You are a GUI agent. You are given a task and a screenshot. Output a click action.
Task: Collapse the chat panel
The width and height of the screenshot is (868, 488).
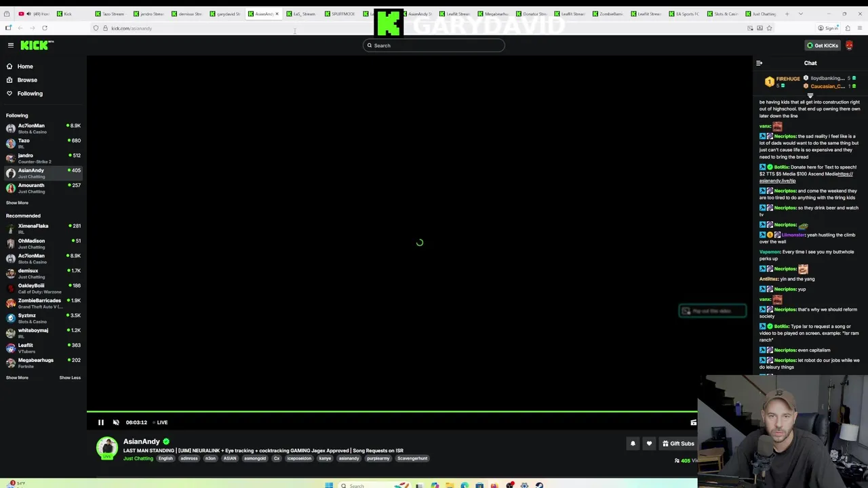[759, 63]
